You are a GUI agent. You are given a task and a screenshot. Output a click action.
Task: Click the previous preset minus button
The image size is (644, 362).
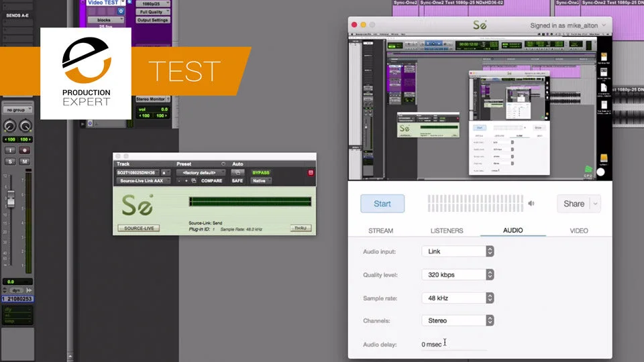(x=179, y=180)
